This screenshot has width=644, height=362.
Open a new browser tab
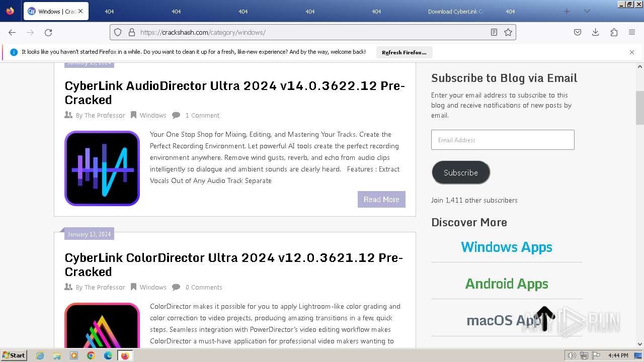(567, 11)
